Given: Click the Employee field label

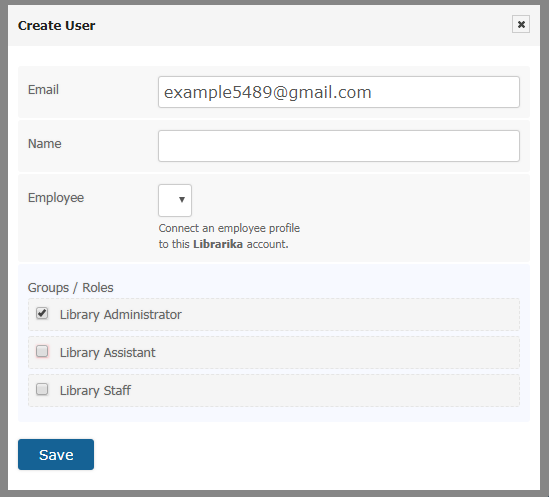Looking at the screenshot, I should point(56,198).
